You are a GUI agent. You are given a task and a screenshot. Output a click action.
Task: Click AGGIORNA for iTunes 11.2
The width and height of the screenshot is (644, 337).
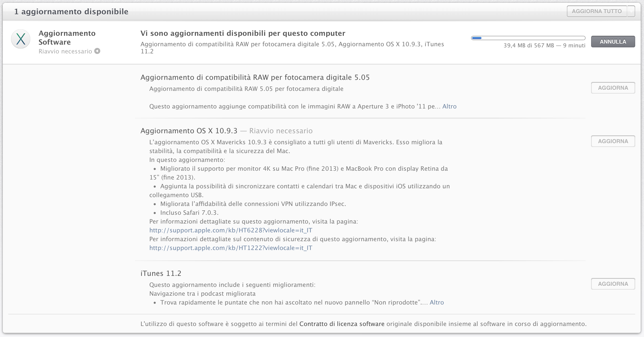tap(613, 284)
